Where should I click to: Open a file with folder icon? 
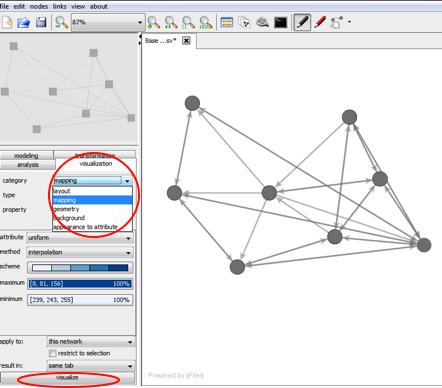coord(24,23)
